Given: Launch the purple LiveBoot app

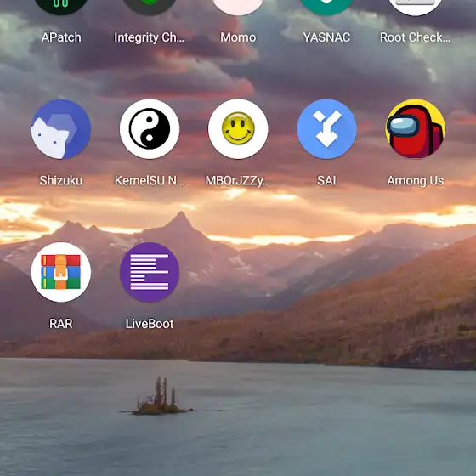Looking at the screenshot, I should tap(150, 272).
